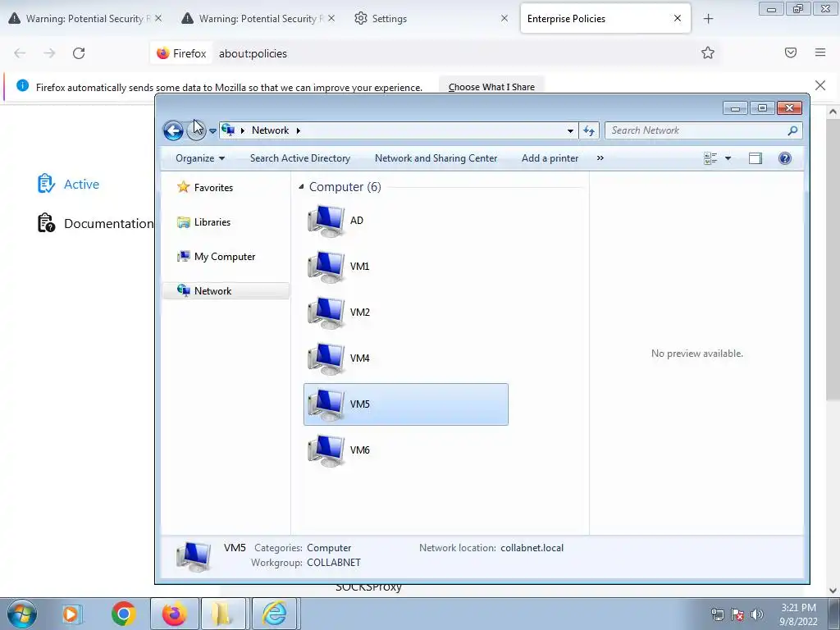Open Internet Explorer from the taskbar
Screen dimensions: 840x630
[x=274, y=614]
